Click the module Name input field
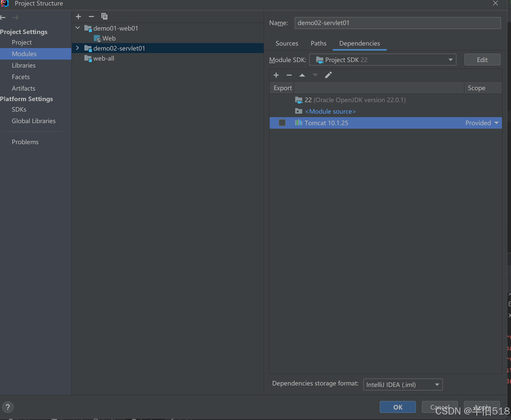The image size is (511, 420). tap(398, 23)
